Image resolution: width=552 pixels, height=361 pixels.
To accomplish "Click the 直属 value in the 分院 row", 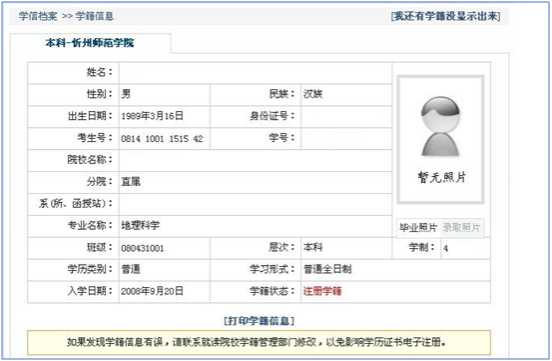I will (x=131, y=182).
